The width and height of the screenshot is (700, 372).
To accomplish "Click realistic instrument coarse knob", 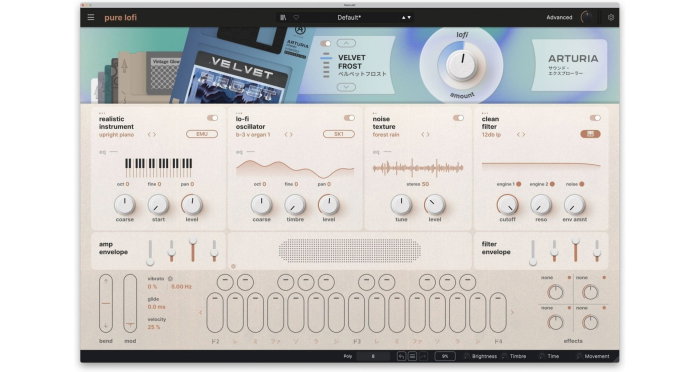I will click(125, 205).
